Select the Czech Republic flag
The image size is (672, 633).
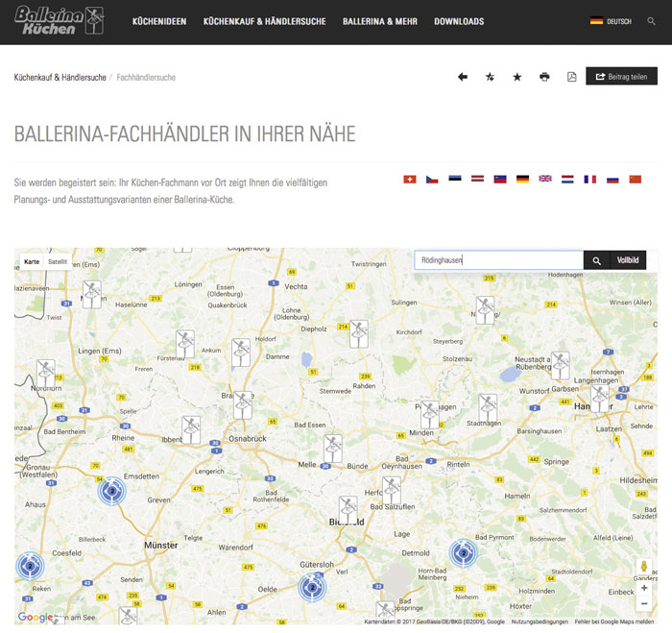(432, 180)
